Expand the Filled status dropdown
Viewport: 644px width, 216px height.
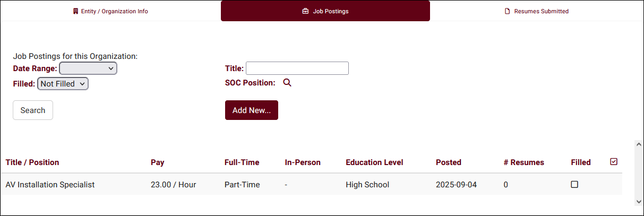point(63,84)
